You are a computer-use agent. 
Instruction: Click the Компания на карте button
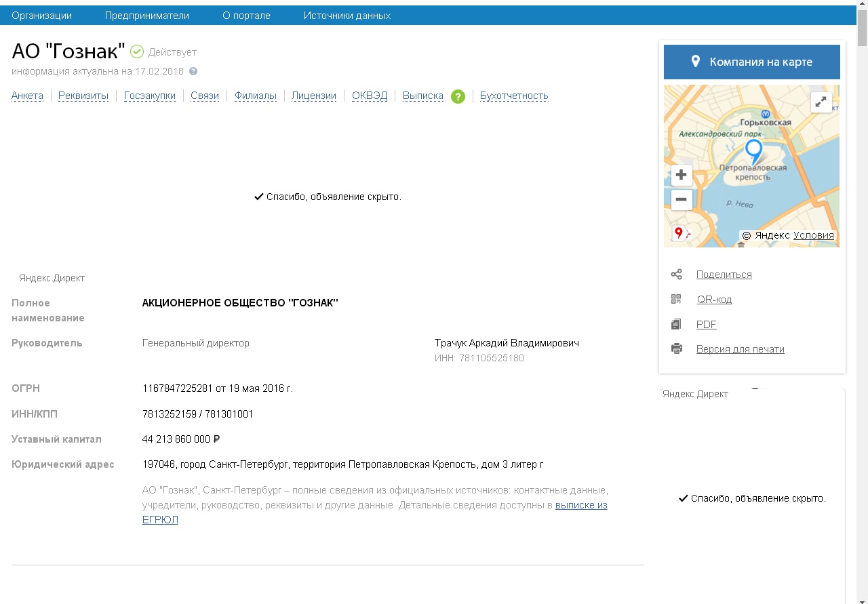tap(752, 62)
